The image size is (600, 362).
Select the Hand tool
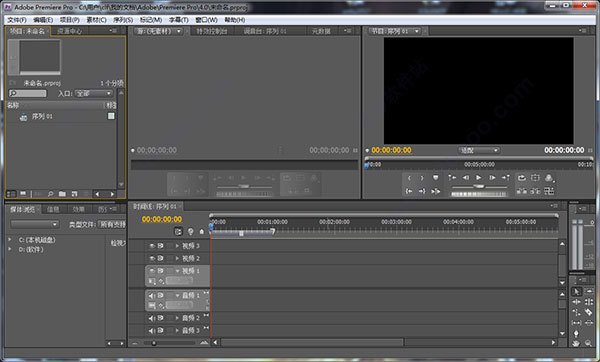pyautogui.click(x=576, y=343)
